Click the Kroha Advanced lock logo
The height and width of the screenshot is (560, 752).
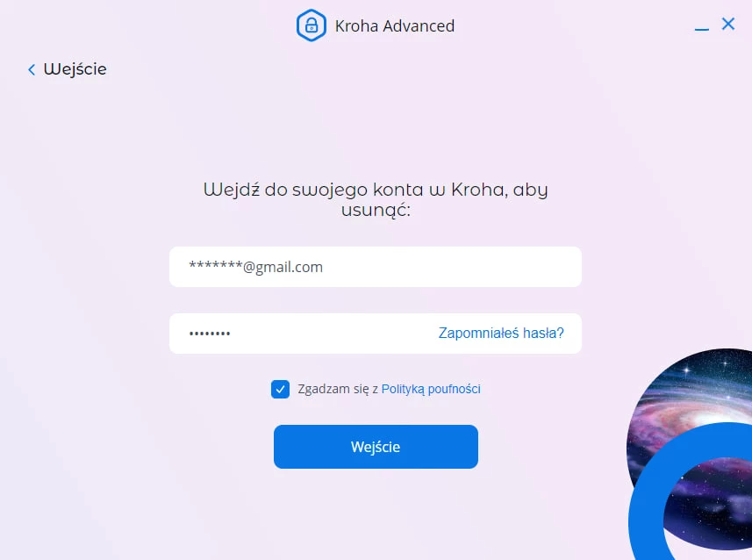pos(312,25)
